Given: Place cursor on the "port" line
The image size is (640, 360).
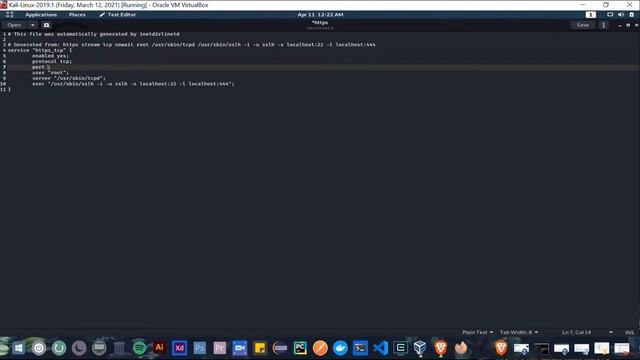Looking at the screenshot, I should [x=41, y=67].
